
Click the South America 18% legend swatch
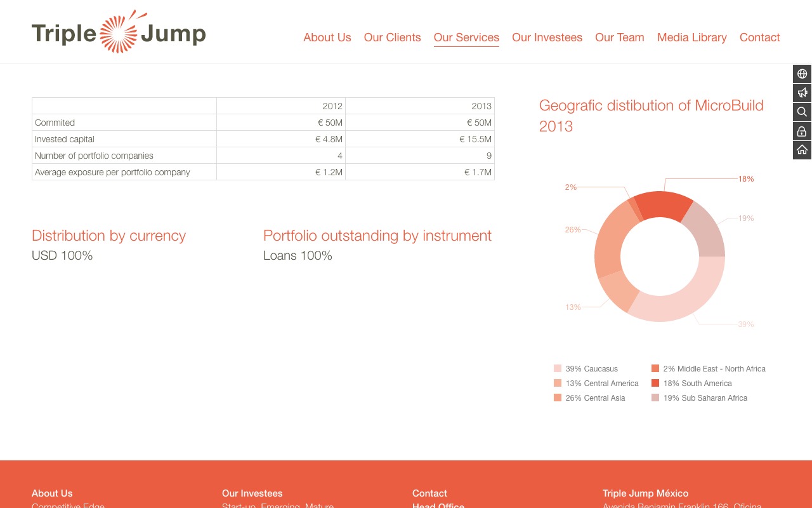click(x=655, y=383)
